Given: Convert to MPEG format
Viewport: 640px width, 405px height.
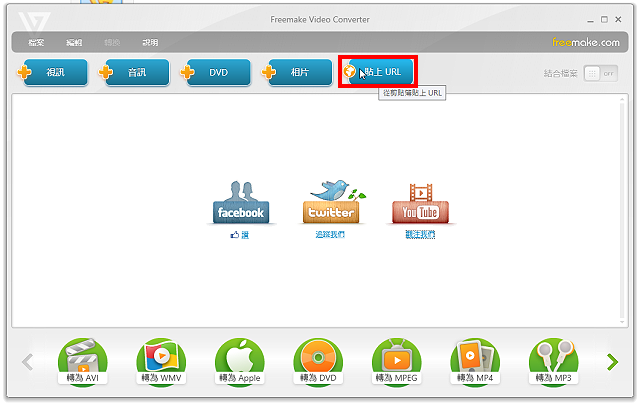Looking at the screenshot, I should pos(396,362).
